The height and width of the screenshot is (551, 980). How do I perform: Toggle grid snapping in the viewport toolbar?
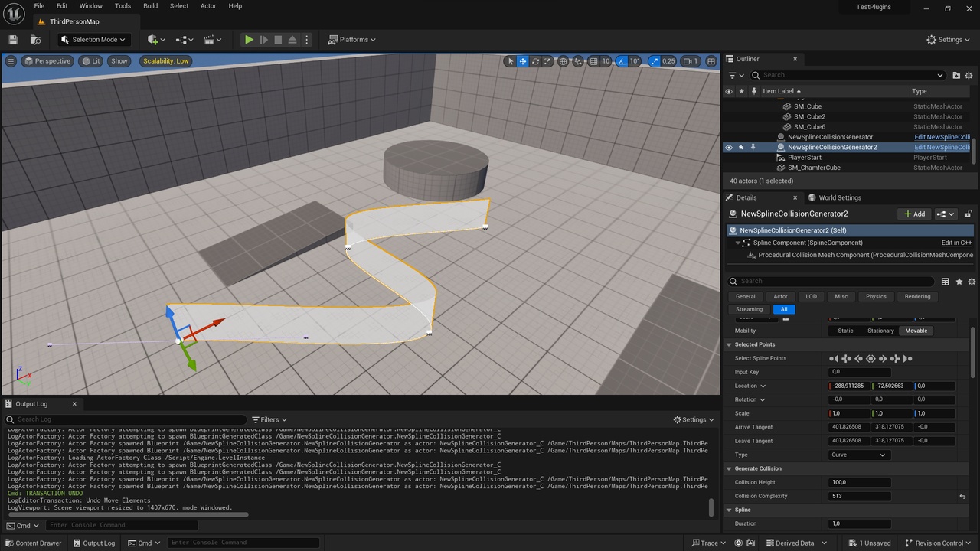pos(593,61)
